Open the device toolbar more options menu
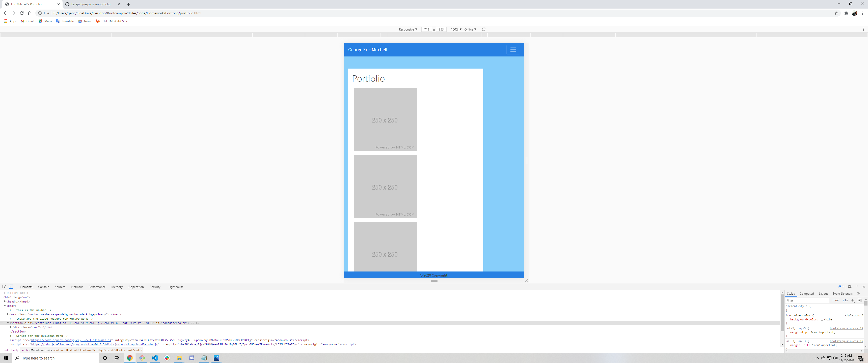This screenshot has width=868, height=363. pyautogui.click(x=863, y=29)
